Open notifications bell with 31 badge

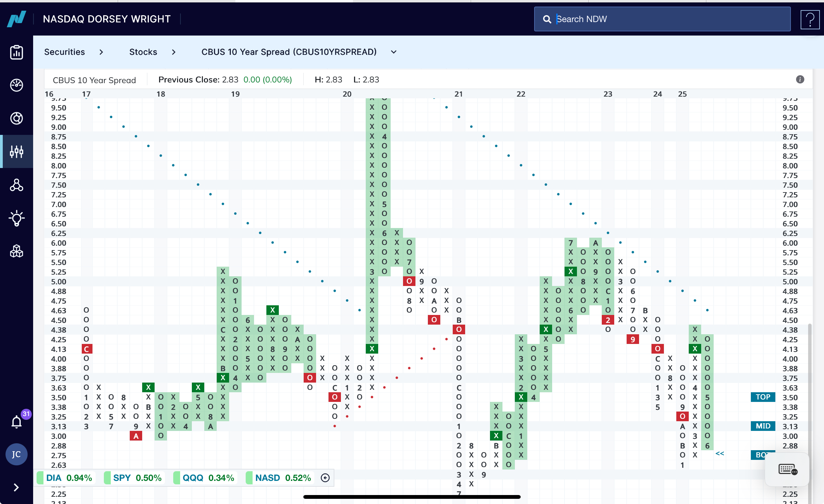click(x=17, y=422)
